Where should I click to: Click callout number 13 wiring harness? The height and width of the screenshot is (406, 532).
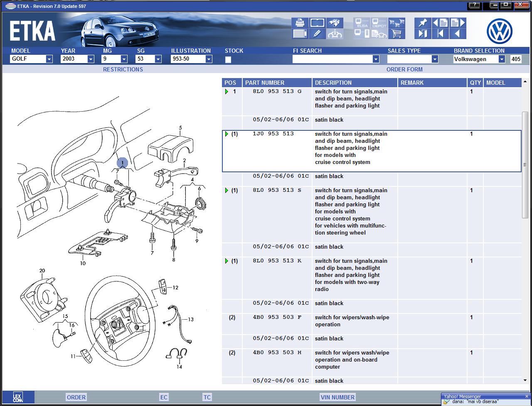(x=191, y=319)
